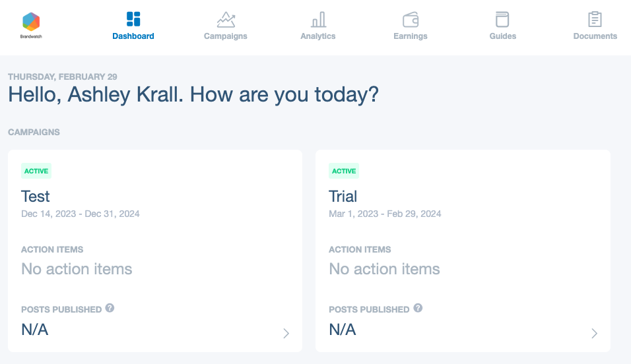Screen dimensions: 631x364
Task: Click the Brandwatch text under logo
Action: (31, 37)
